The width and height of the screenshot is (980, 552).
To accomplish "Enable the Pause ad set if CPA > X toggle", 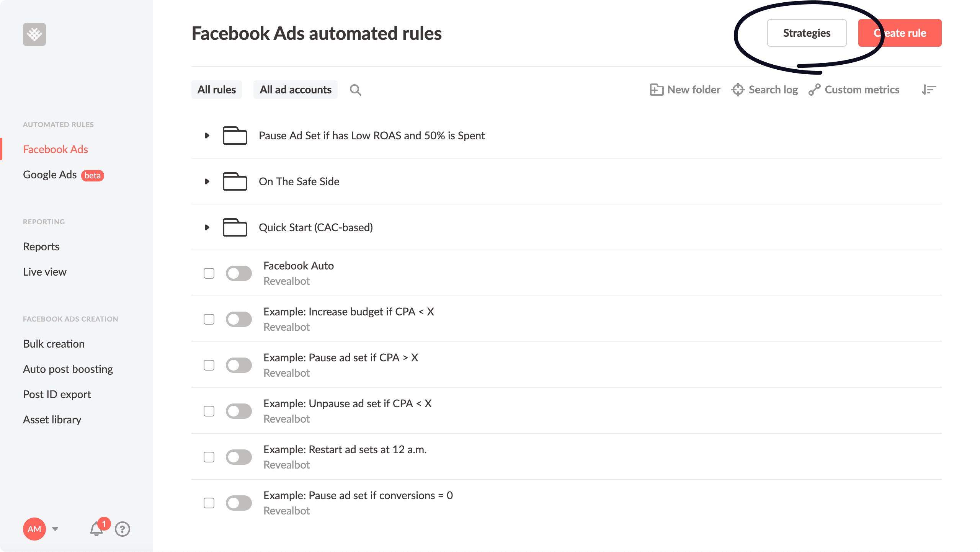I will [x=239, y=365].
